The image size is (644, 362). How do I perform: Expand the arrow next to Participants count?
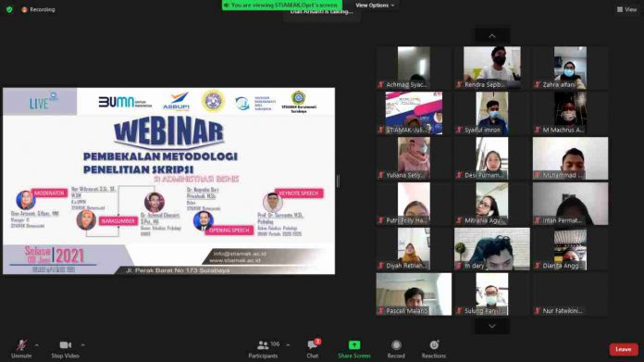[288, 345]
